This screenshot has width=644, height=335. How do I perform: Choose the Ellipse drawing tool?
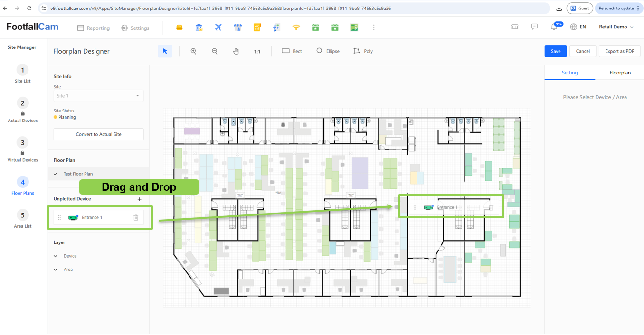click(328, 51)
